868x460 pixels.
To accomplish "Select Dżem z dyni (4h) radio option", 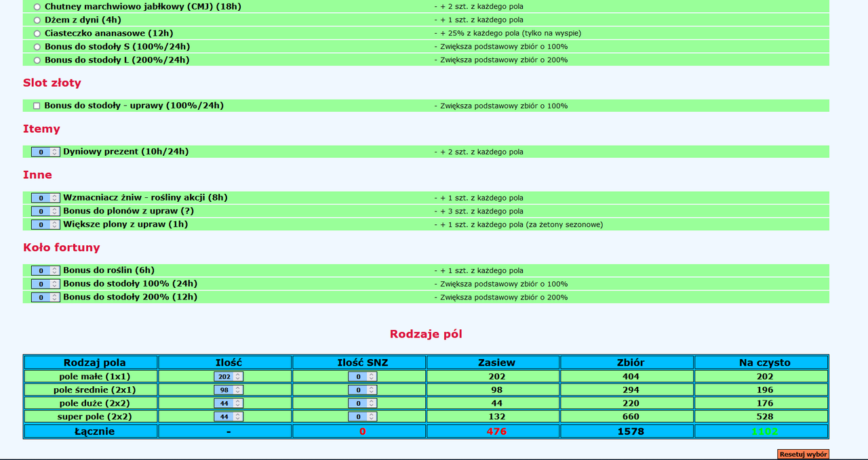I will click(37, 20).
